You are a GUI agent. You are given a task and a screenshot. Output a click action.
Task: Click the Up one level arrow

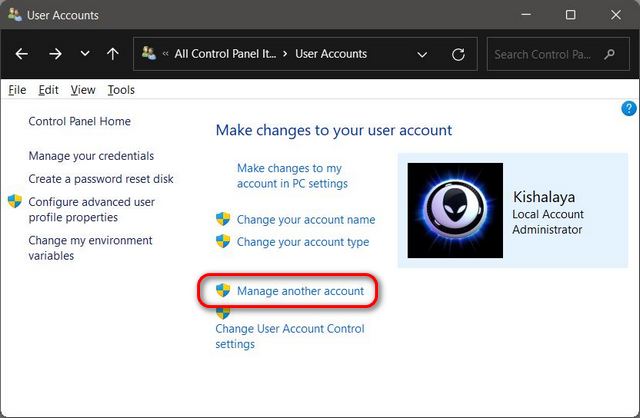click(112, 54)
